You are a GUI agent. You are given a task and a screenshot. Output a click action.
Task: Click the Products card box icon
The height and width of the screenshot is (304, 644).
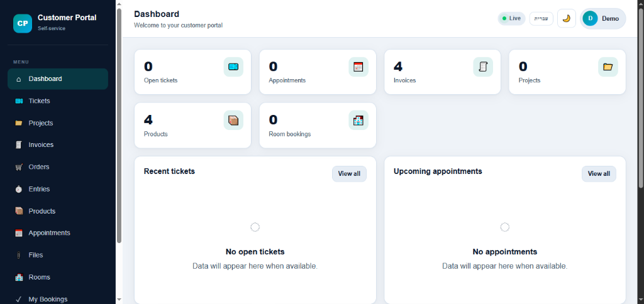point(233,120)
